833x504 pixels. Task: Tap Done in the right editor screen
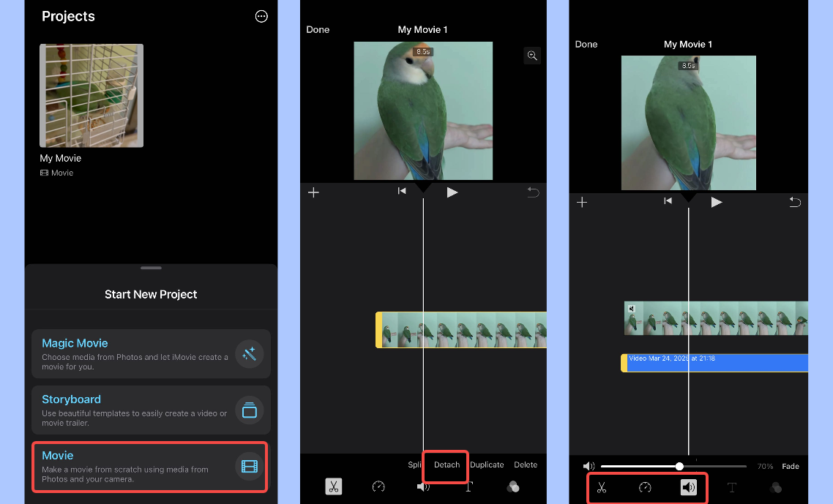(x=586, y=45)
